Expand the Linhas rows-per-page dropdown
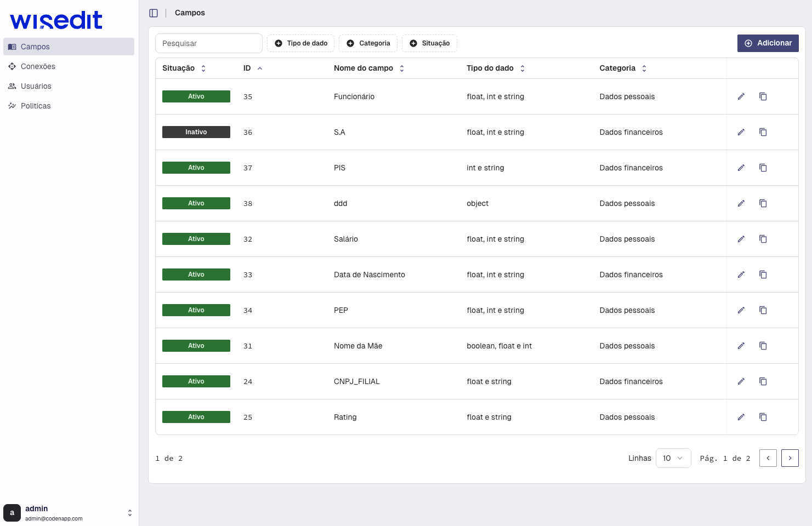 pos(673,458)
